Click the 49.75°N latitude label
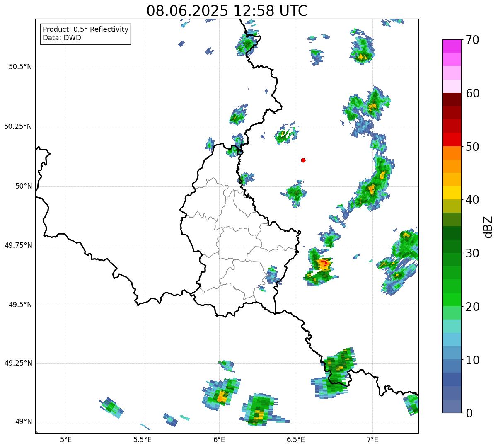This screenshot has width=498, height=448. 18,245
